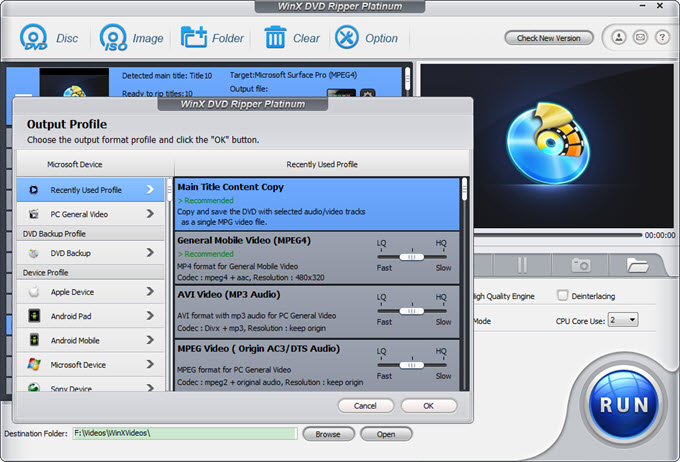Image resolution: width=680 pixels, height=462 pixels.
Task: Click the DVD Backup disc icon
Action: [33, 253]
